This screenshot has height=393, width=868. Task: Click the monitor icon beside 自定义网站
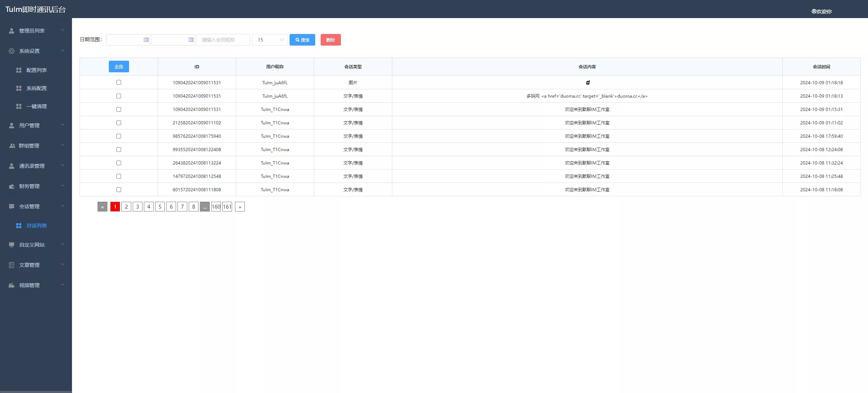12,245
